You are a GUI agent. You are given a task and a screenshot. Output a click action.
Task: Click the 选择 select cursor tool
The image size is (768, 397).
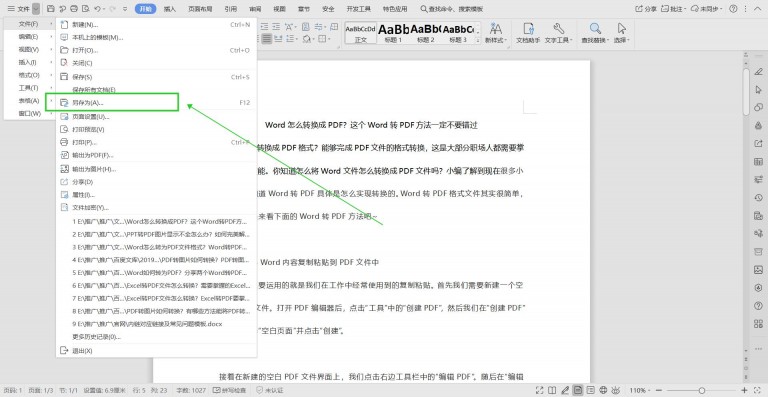pyautogui.click(x=622, y=33)
